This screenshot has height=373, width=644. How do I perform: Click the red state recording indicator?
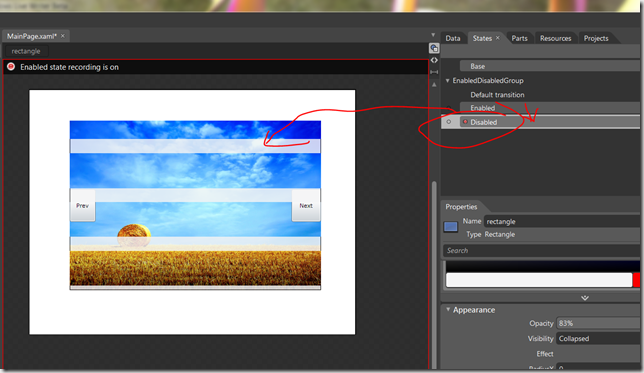point(11,67)
